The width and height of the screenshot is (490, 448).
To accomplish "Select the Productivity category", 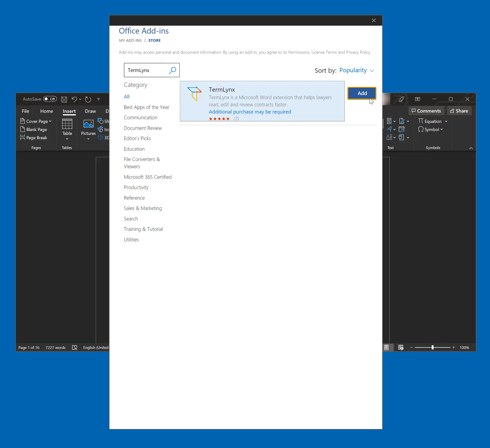I will [136, 187].
